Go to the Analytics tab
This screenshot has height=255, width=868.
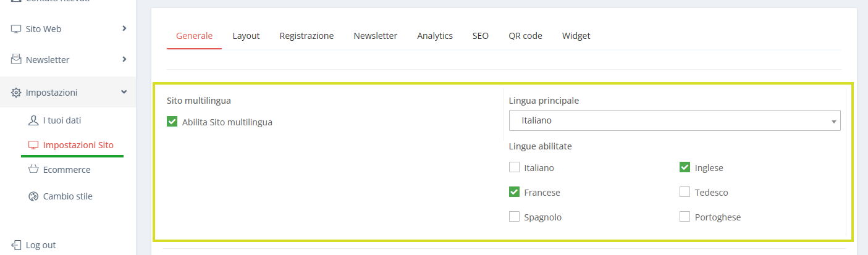[x=435, y=36]
